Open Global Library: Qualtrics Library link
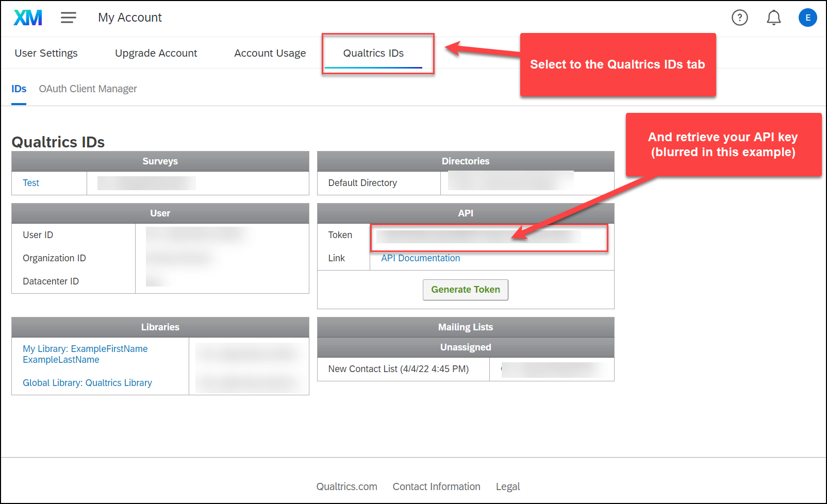Image resolution: width=827 pixels, height=504 pixels. click(x=87, y=383)
